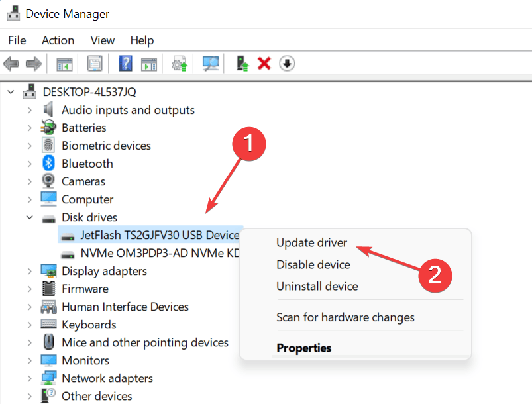
Task: Click the monitor with magnifier scan icon
Action: pyautogui.click(x=211, y=64)
